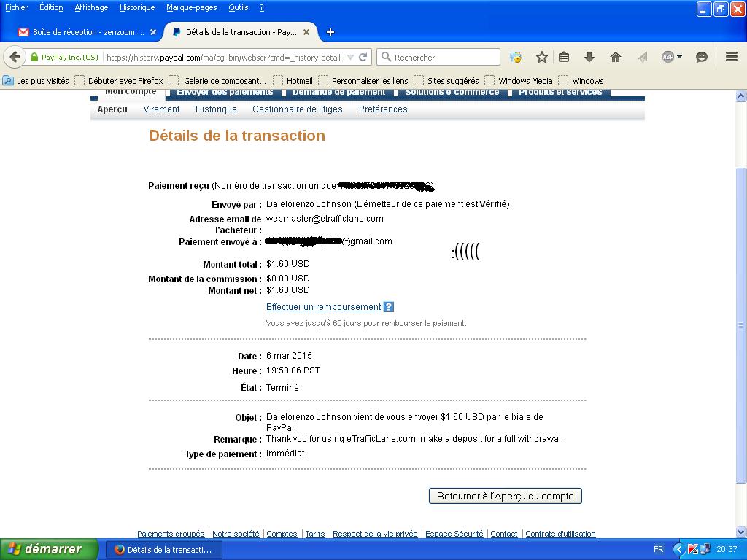Image resolution: width=747 pixels, height=560 pixels.
Task: Open a new tab with plus icon
Action: [x=330, y=32]
